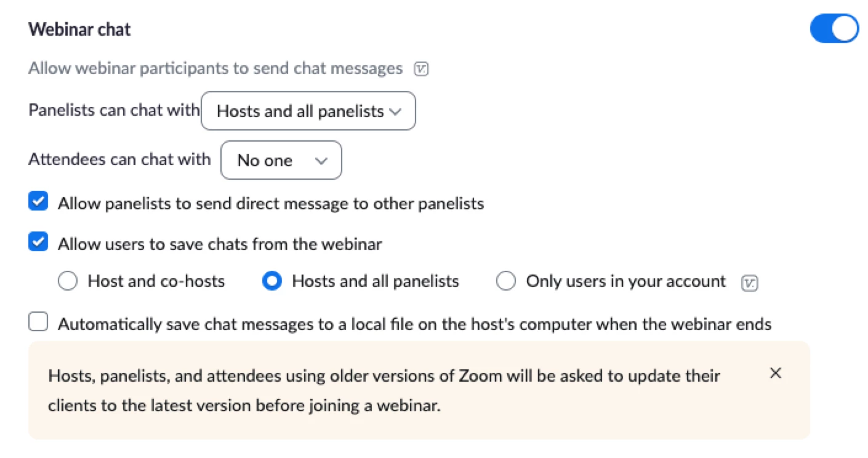Click Allow webinar participants to send chat messages text

215,68
